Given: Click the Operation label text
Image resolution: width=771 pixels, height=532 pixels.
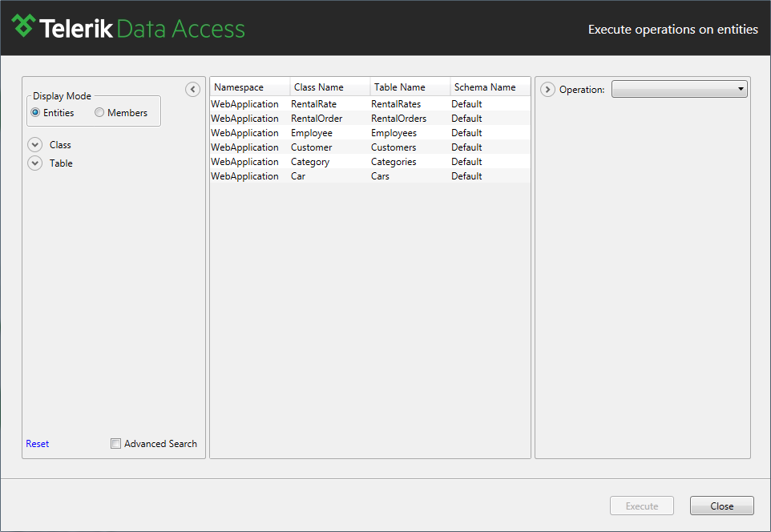Looking at the screenshot, I should (582, 90).
